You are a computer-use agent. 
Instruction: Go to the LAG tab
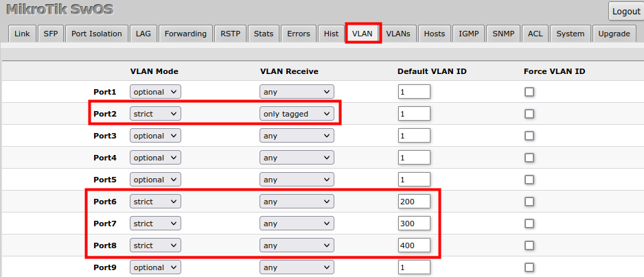[x=143, y=34]
